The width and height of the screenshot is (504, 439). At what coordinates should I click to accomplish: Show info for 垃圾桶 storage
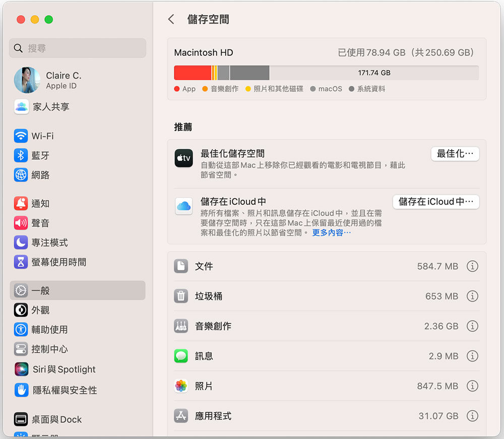[x=472, y=296]
